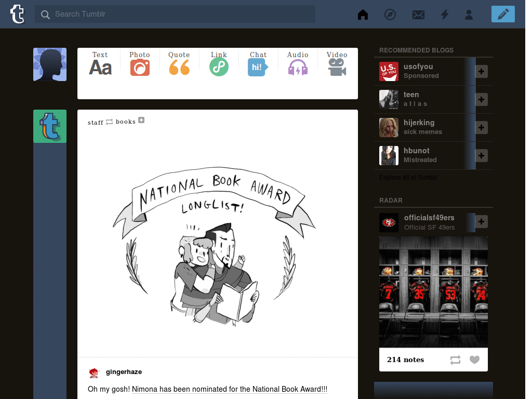Click hbunot blog avatar
The height and width of the screenshot is (399, 532).
tap(389, 156)
